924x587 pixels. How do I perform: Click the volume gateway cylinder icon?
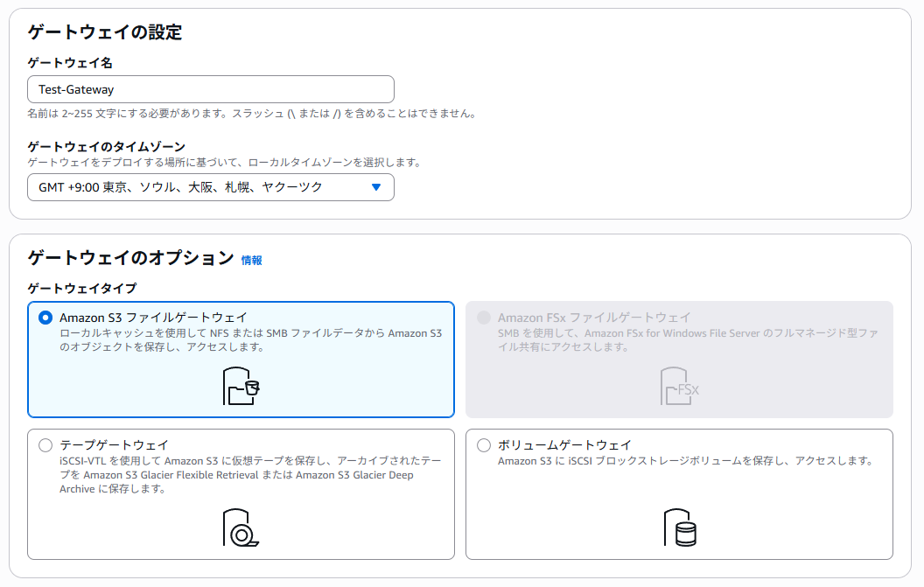click(x=680, y=528)
